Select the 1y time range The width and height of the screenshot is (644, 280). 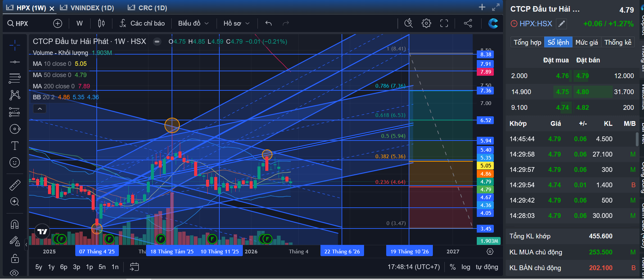51,267
